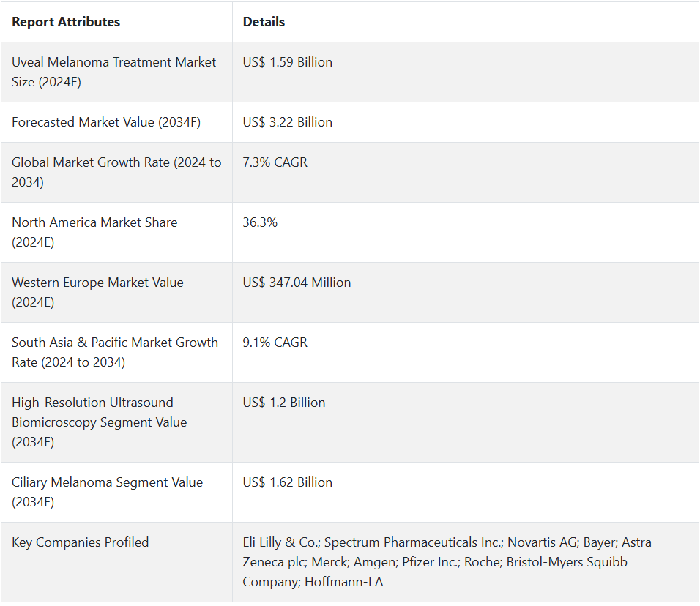The image size is (700, 606).
Task: Click the 'US$ 1.59 Billion' value
Action: (288, 62)
